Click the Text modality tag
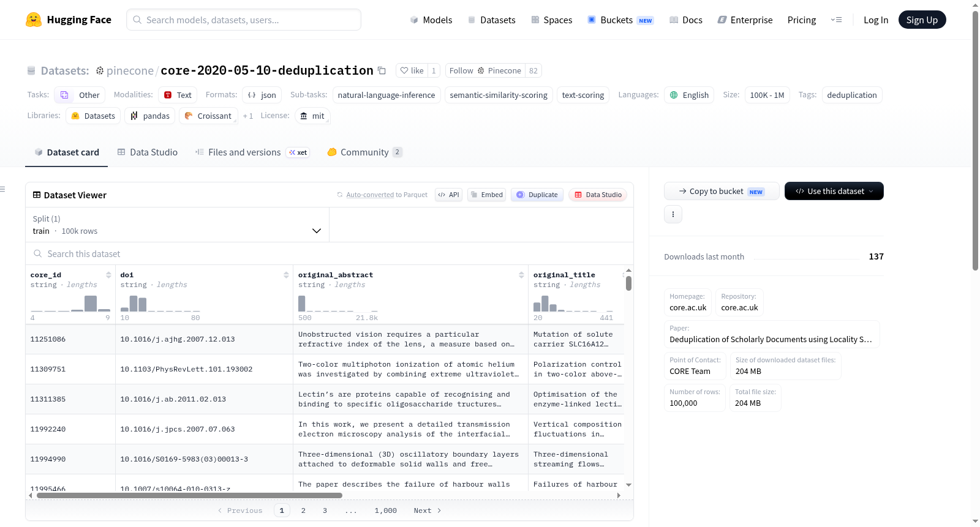This screenshot has width=980, height=527. click(178, 95)
